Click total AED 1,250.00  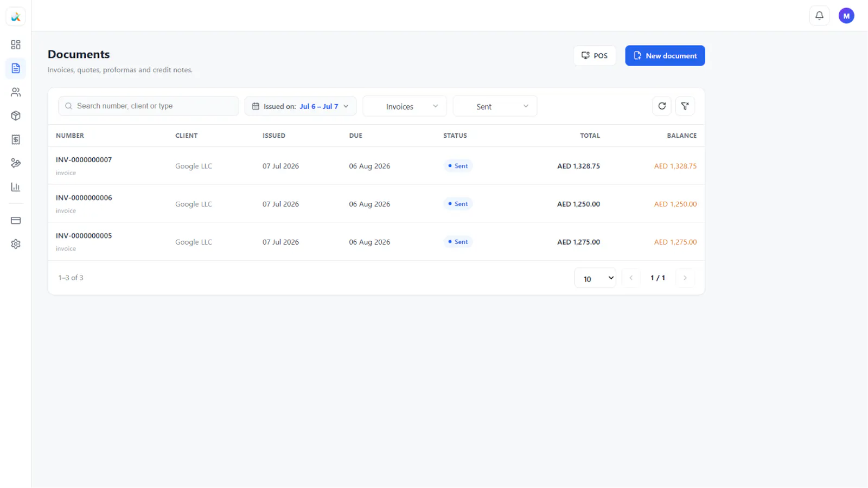point(579,204)
